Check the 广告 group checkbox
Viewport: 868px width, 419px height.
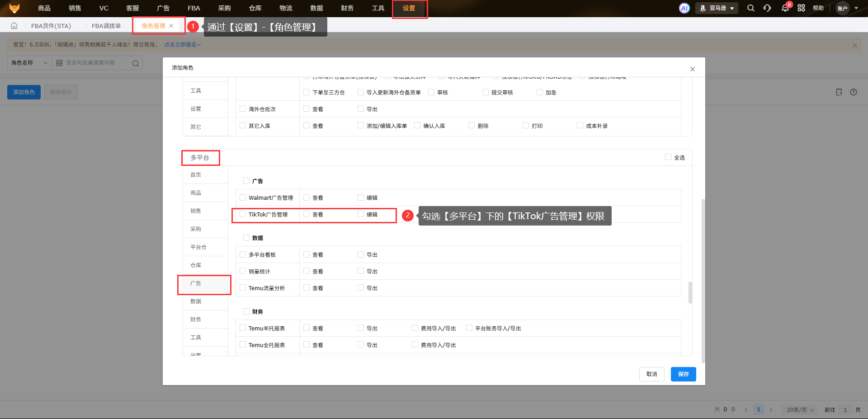(x=246, y=181)
